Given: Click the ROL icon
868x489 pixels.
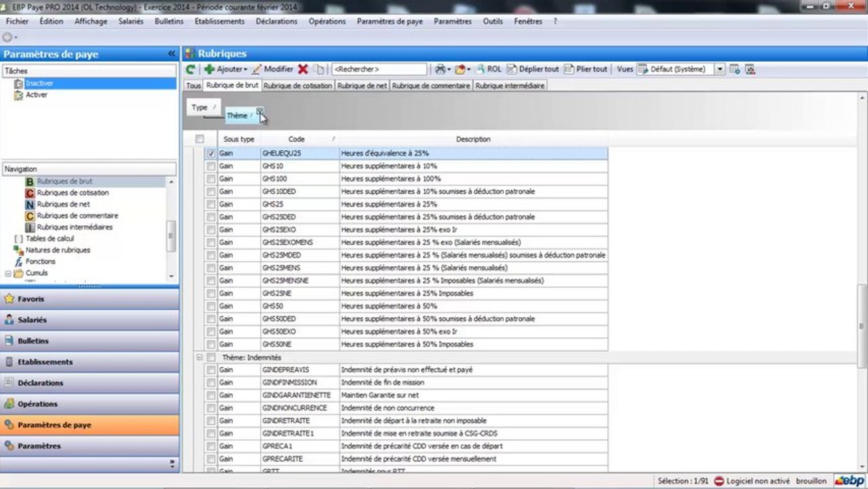Looking at the screenshot, I should point(480,69).
